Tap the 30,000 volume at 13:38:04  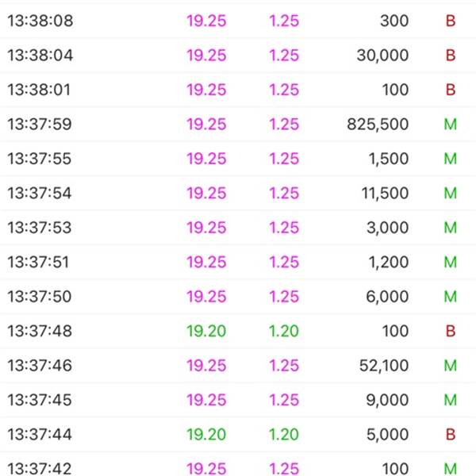tap(382, 56)
